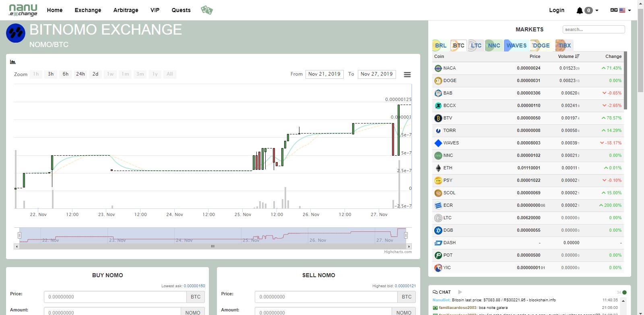Viewport: 644px width, 315px height.
Task: Click the WAVES blue diamond coin icon
Action: (x=438, y=143)
